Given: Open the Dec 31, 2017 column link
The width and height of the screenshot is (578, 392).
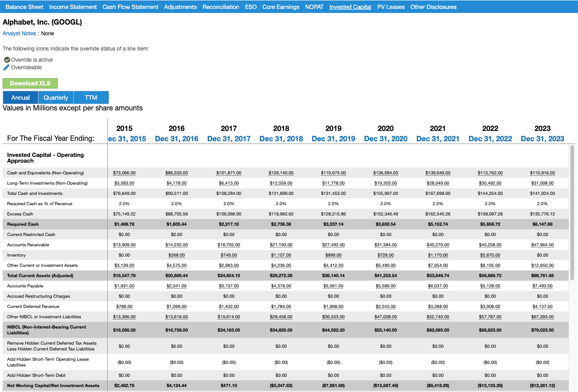Looking at the screenshot, I should coord(229,139).
